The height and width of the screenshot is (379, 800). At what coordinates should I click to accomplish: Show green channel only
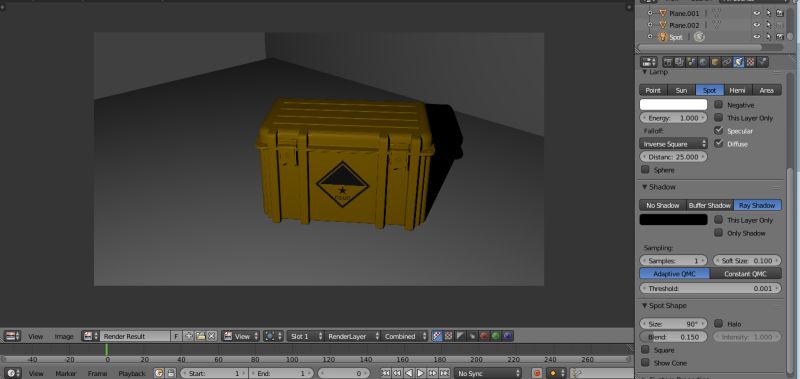pyautogui.click(x=495, y=336)
